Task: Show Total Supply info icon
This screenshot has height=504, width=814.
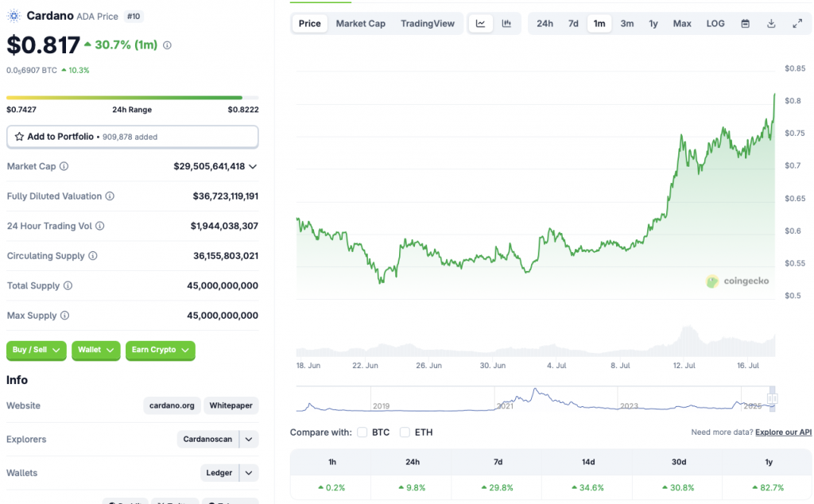Action: 68,285
